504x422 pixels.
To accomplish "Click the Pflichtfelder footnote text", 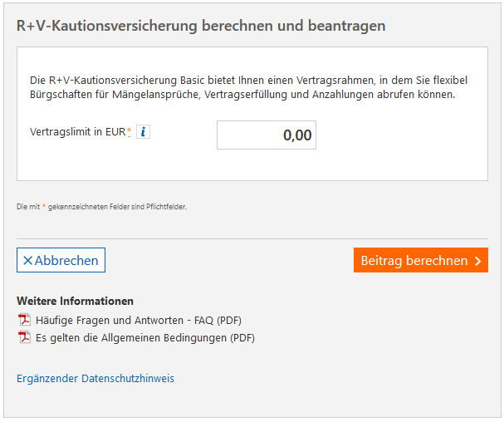I will [x=101, y=207].
